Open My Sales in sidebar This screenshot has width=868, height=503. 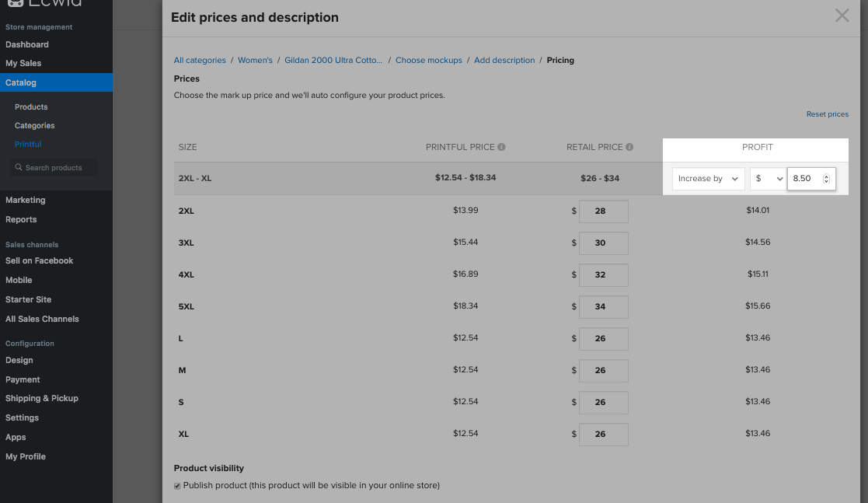(x=23, y=63)
